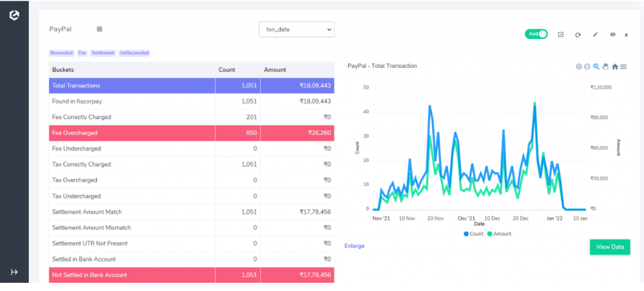Select the Fee Overcharged row
Image resolution: width=644 pixels, height=291 pixels.
[x=191, y=133]
